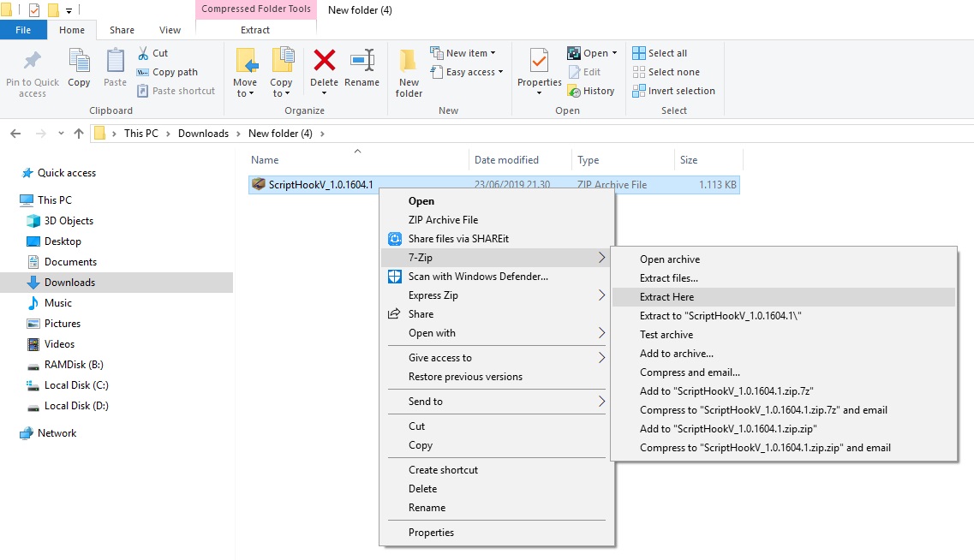Switch to the Share ribbon tab

pos(122,30)
